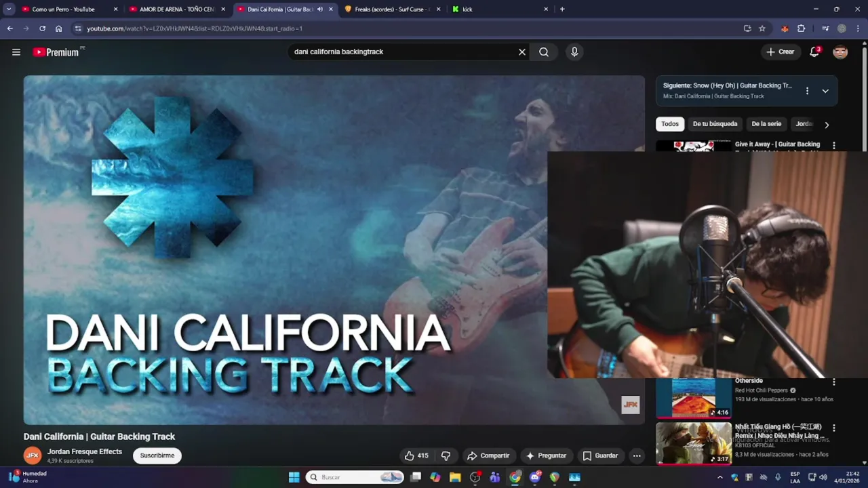
Task: Open options for the Otherside video
Action: tap(834, 382)
